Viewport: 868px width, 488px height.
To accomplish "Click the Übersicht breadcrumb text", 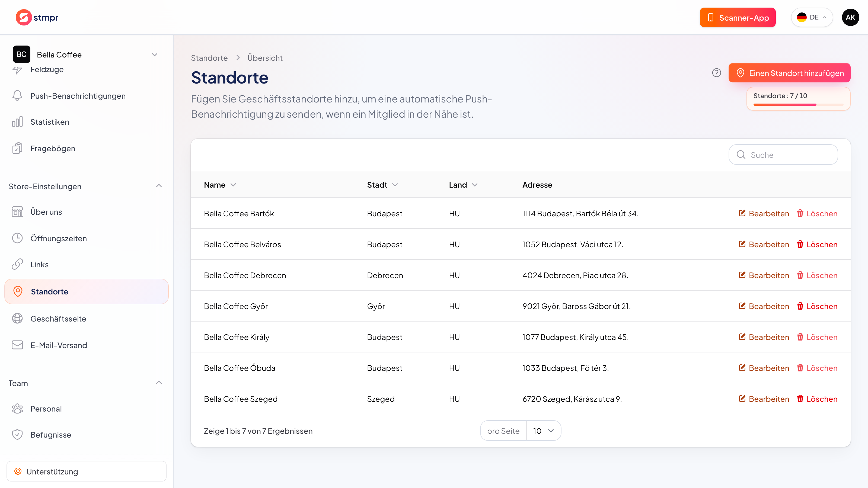I will (x=265, y=58).
